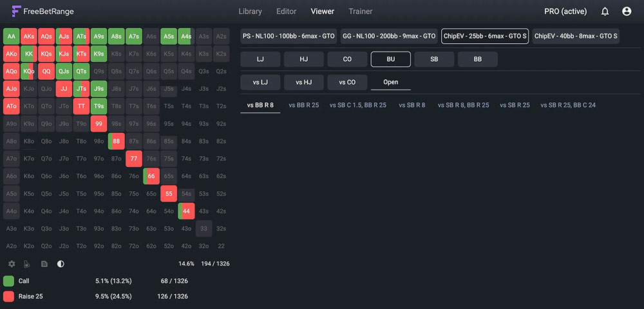Click the 9.5% (24.5%) Raise frequency
Screen dimensions: 644x309
pos(113,296)
